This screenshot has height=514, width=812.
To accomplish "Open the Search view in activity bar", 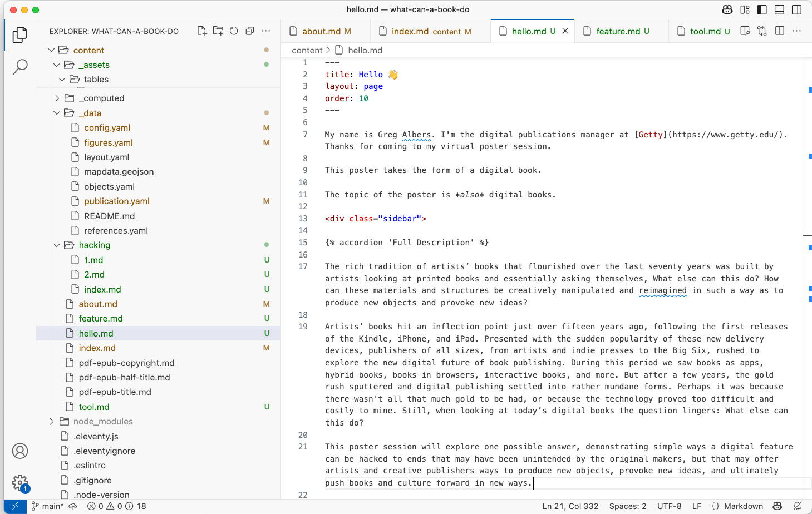I will pyautogui.click(x=20, y=67).
